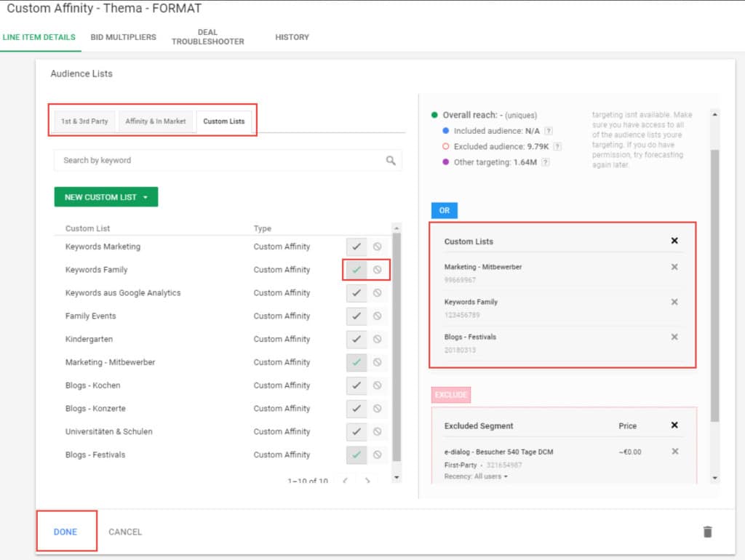
Task: Click the search magnifier icon
Action: pyautogui.click(x=391, y=161)
